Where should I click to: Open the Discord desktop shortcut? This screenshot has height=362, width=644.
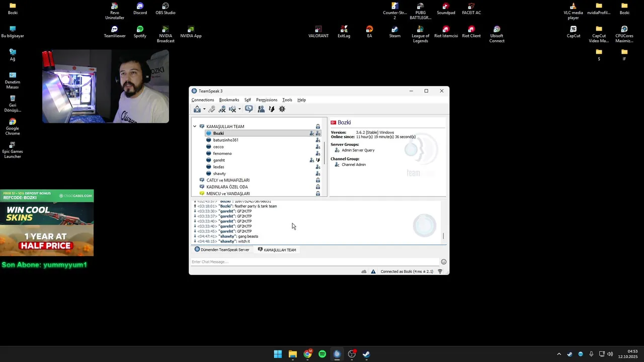point(140,9)
